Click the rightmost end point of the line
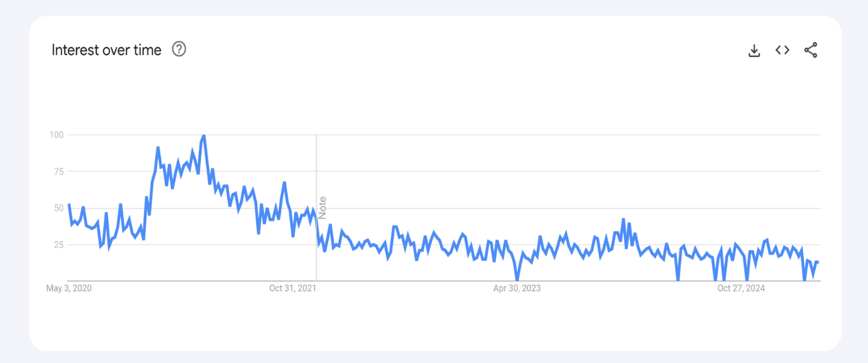868x363 pixels. tap(817, 262)
